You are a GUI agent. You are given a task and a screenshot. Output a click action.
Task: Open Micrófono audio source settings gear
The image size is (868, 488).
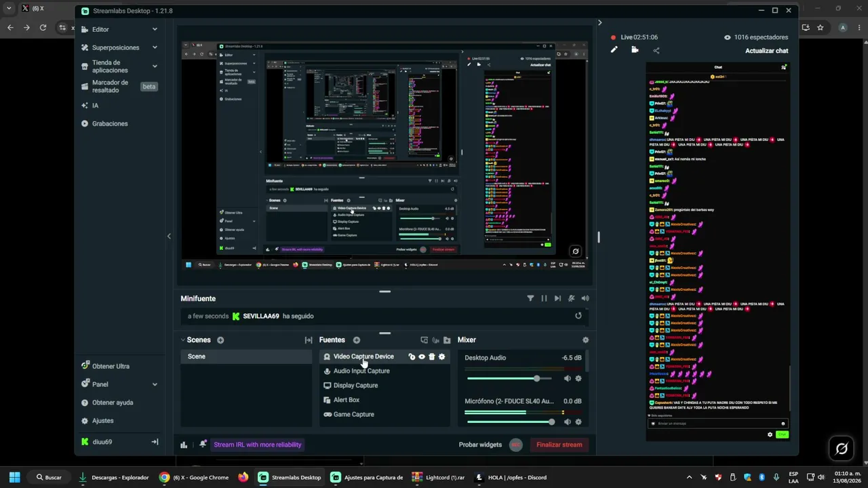578,422
